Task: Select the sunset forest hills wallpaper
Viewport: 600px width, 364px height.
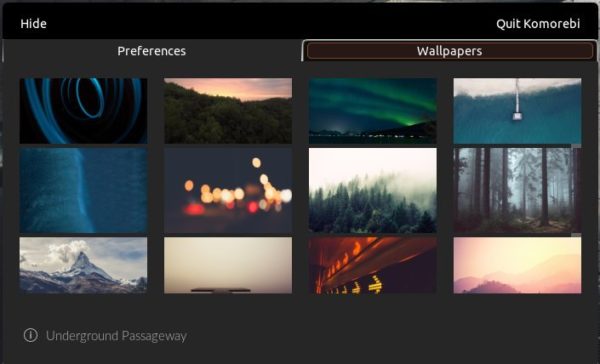Action: coord(228,111)
